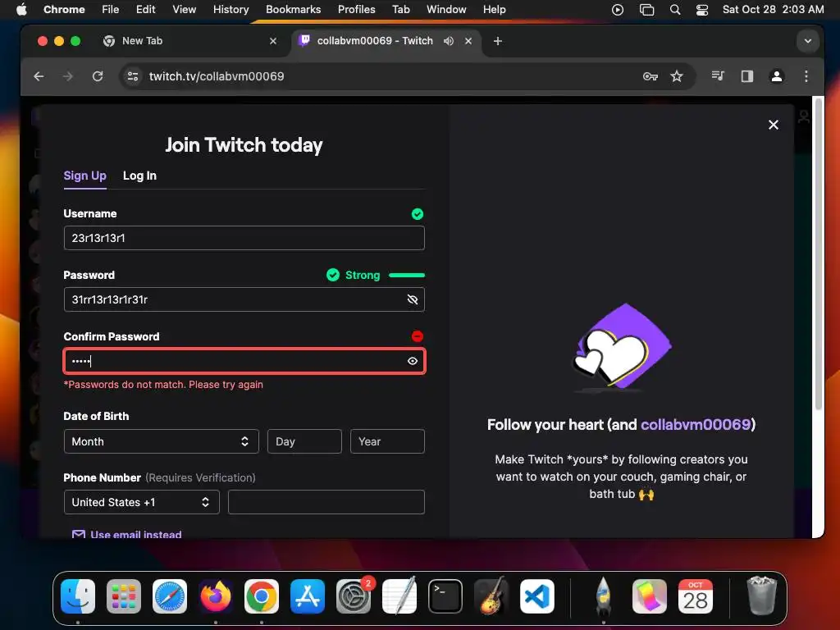Screen dimensions: 840x630
Task: Open collabvm00069 channel link
Action: click(x=696, y=425)
